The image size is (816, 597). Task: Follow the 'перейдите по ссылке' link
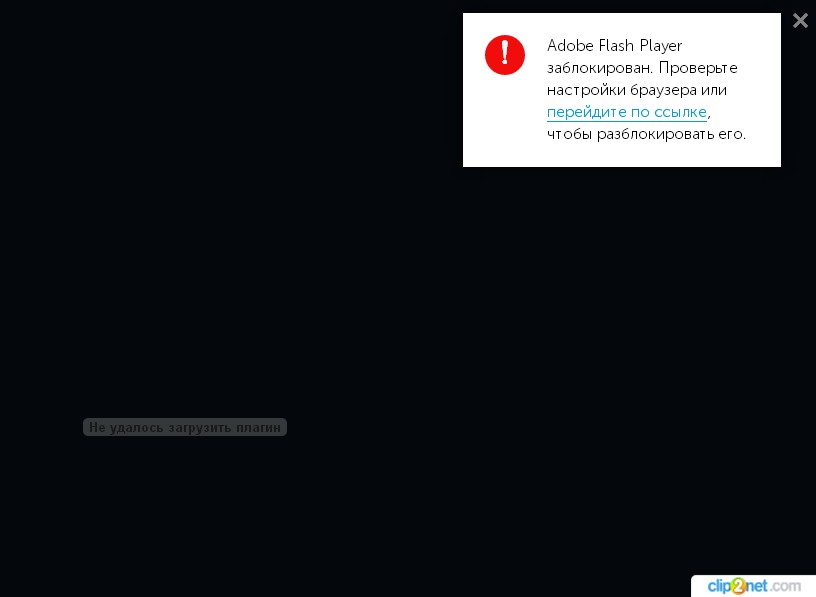pos(627,112)
